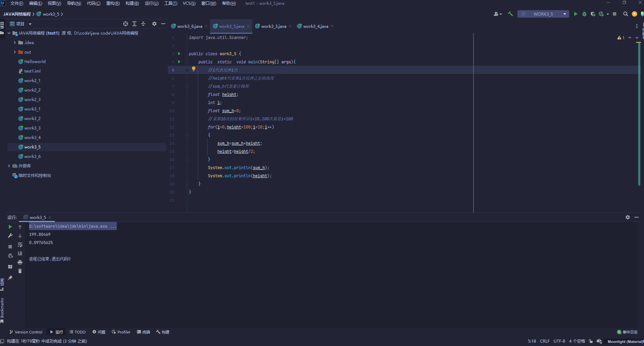Toggle soft-wrap in run console
The width and height of the screenshot is (644, 346).
click(20, 245)
